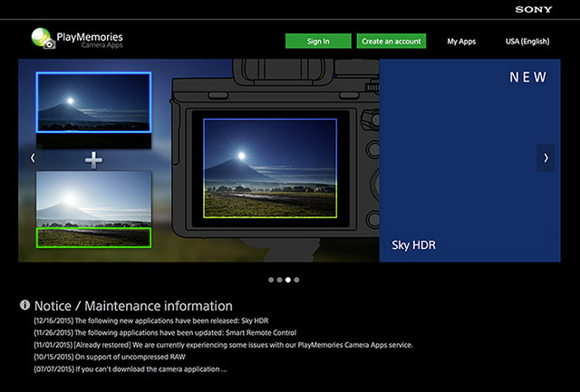This screenshot has width=580, height=392.
Task: Advance to the next carousel slide
Action: pyautogui.click(x=546, y=158)
